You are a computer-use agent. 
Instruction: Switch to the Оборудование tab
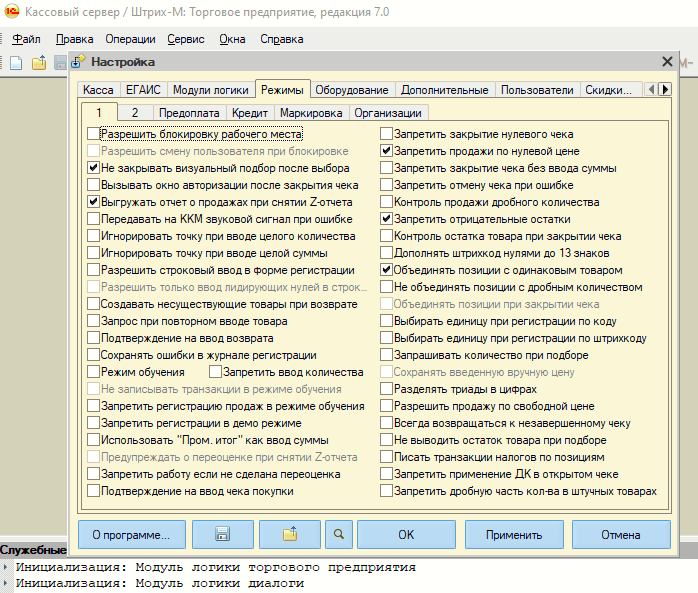coord(355,90)
